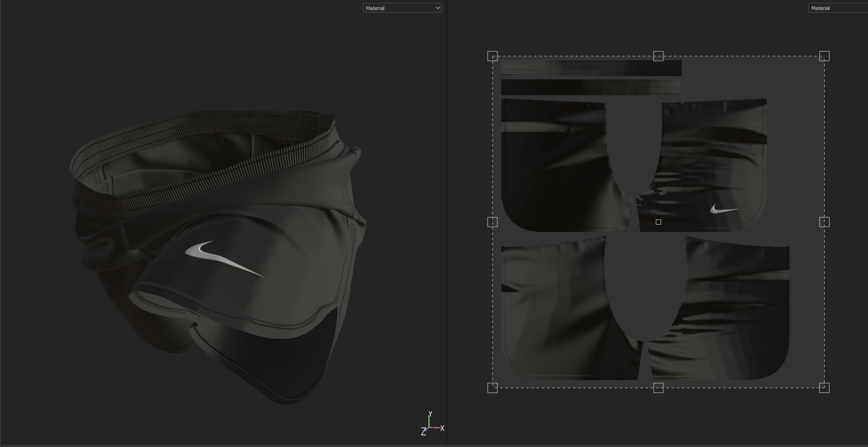
Task: Click the middle-right edge transform handle
Action: pos(824,222)
